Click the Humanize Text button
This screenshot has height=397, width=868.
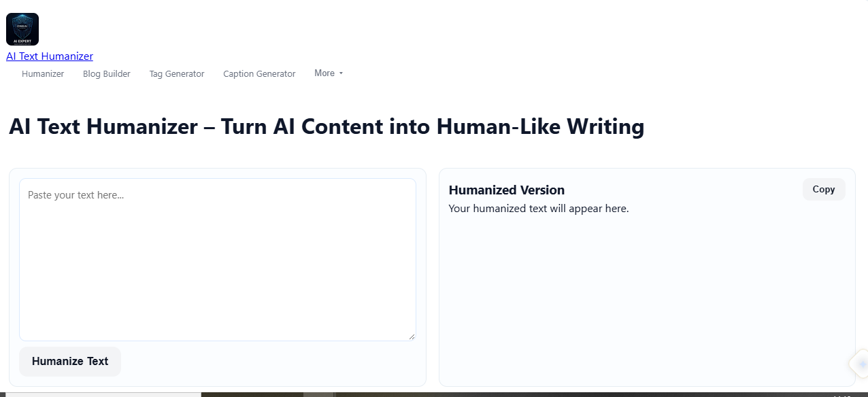[x=70, y=361]
